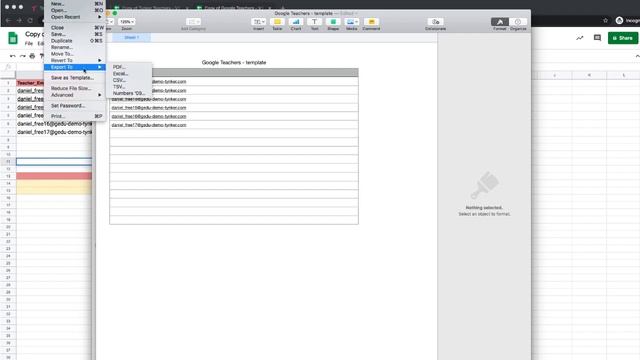
Task: Choose New... from the File menu
Action: [x=75, y=4]
